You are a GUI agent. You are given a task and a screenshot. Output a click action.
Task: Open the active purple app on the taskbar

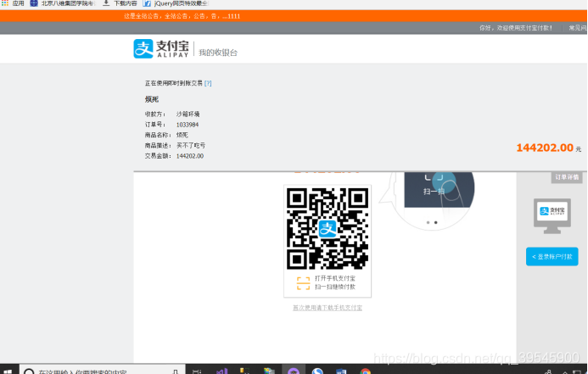pyautogui.click(x=294, y=371)
